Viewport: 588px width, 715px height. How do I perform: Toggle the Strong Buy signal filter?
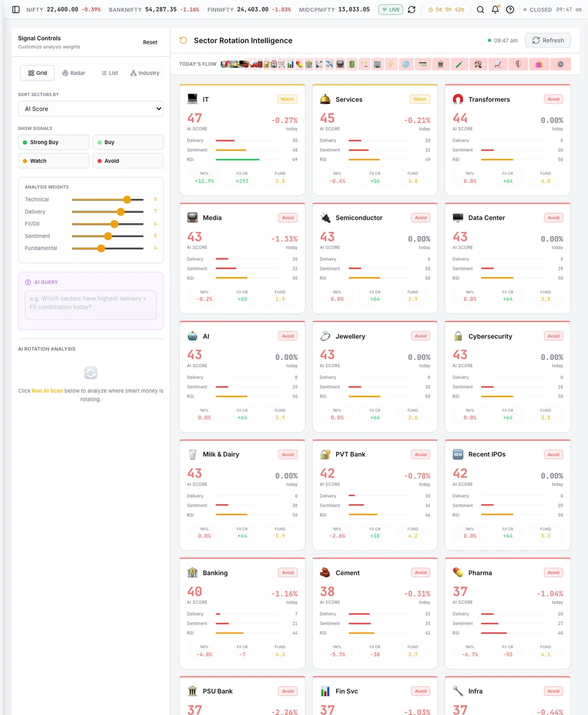[54, 142]
